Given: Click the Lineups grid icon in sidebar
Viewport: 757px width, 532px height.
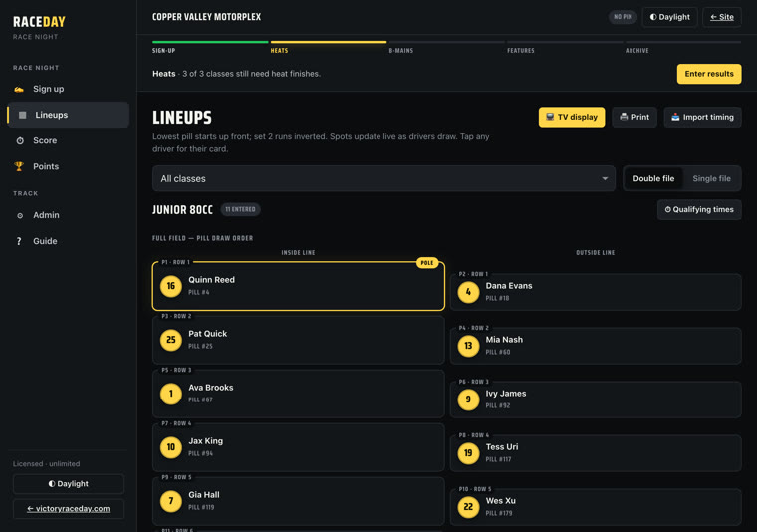Looking at the screenshot, I should tap(22, 115).
